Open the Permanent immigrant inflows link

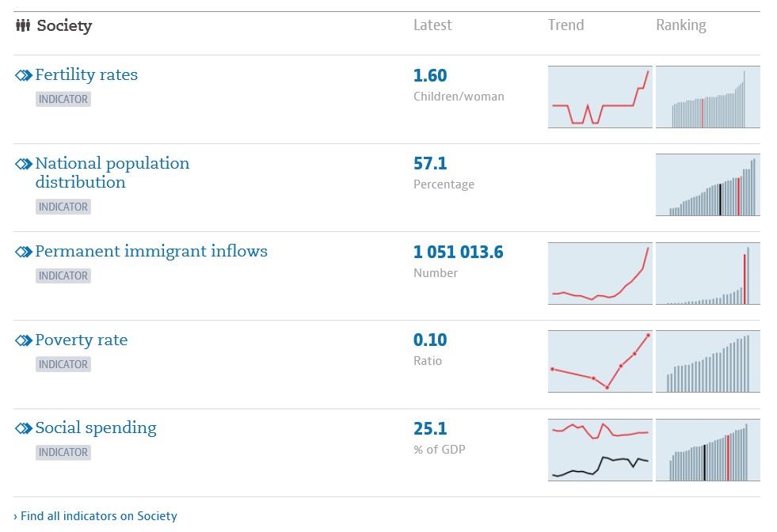[x=151, y=252]
